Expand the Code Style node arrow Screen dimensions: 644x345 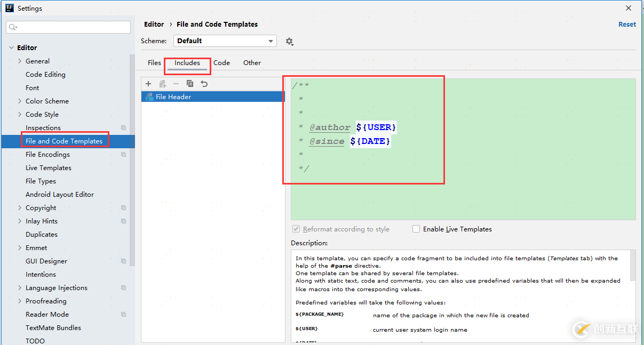pos(20,115)
